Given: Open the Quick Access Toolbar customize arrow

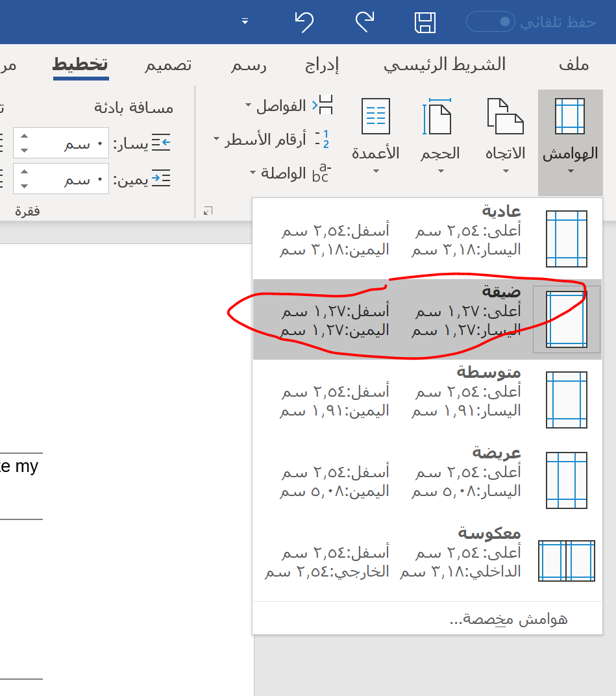Looking at the screenshot, I should tap(245, 22).
